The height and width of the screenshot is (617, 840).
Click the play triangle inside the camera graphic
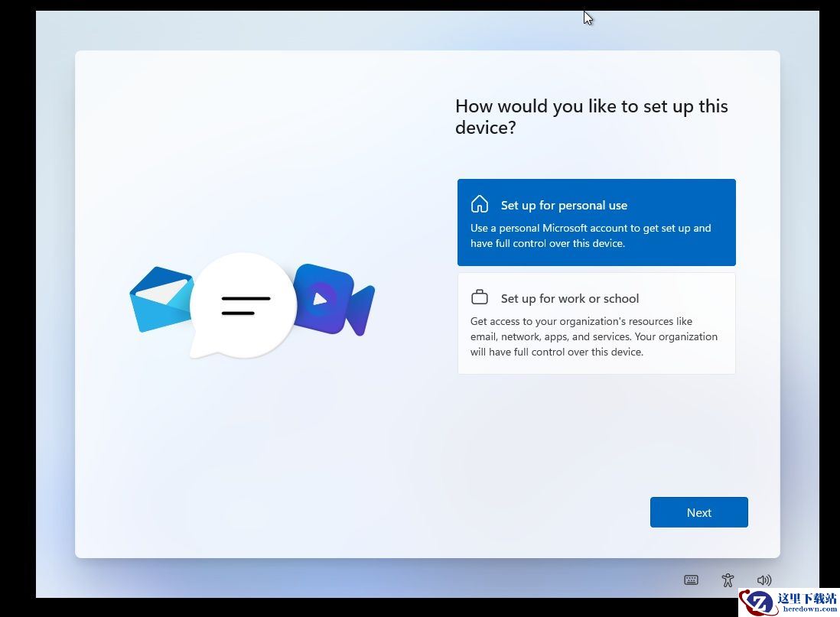pos(321,299)
